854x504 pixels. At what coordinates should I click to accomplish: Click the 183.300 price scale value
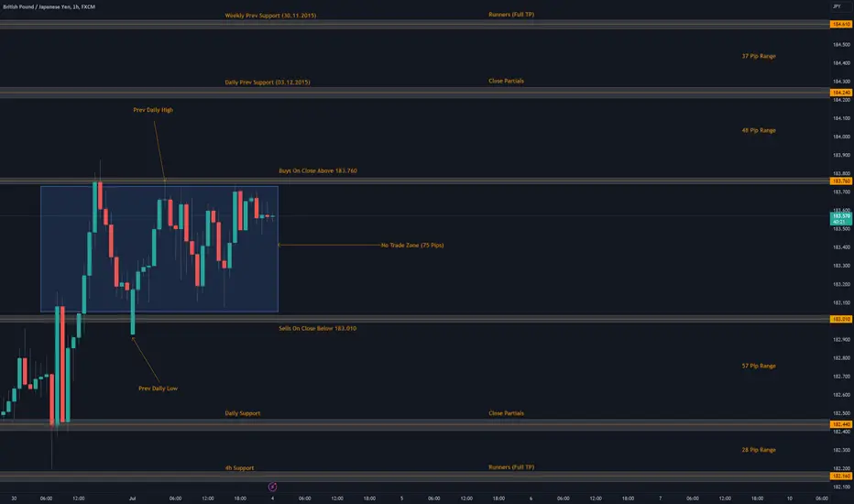point(841,266)
